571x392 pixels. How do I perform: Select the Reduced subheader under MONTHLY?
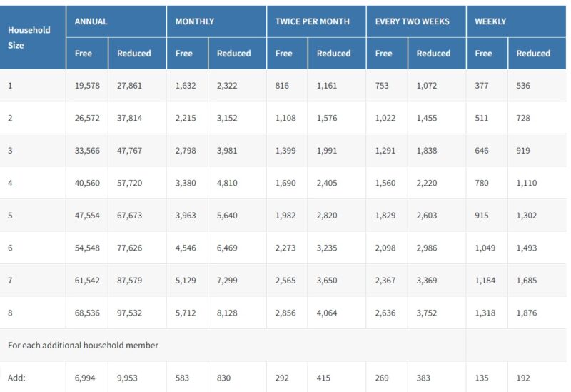(x=233, y=54)
